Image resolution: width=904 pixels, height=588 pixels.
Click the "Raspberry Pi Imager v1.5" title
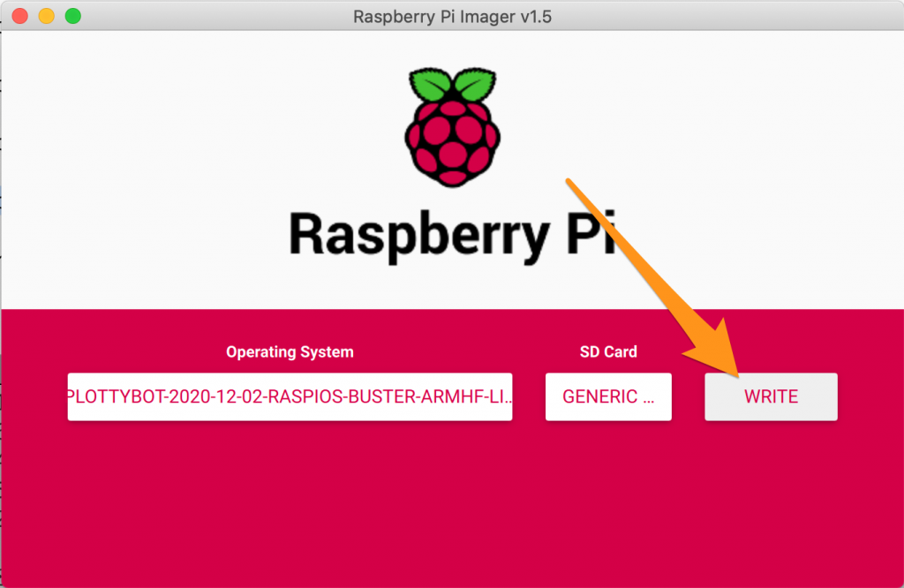tap(452, 17)
